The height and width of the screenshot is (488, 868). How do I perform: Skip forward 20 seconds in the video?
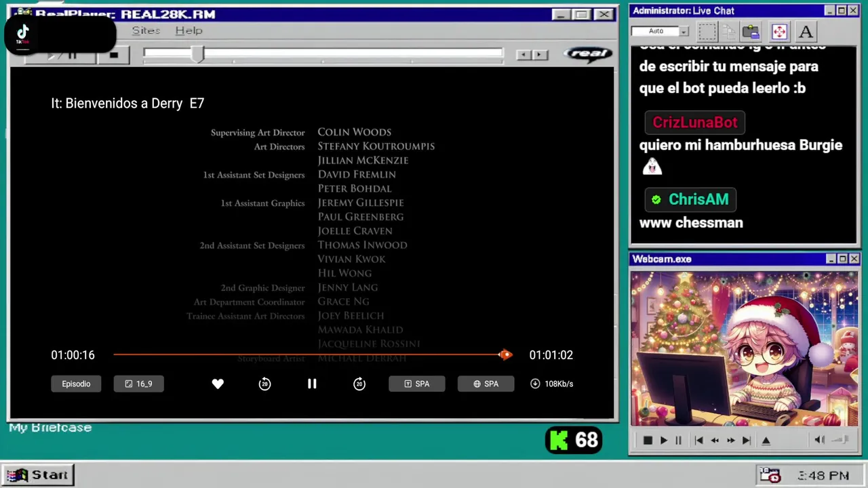pyautogui.click(x=359, y=384)
